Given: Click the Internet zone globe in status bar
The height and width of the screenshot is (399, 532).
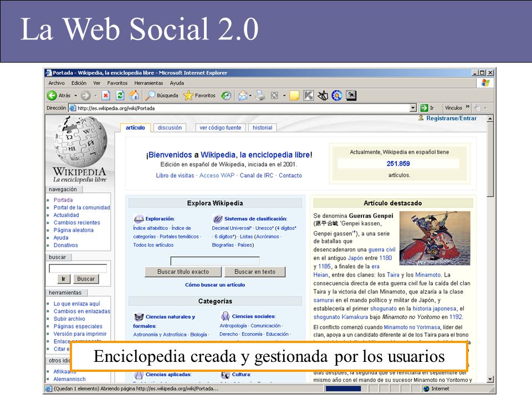Looking at the screenshot, I should coord(427,389).
